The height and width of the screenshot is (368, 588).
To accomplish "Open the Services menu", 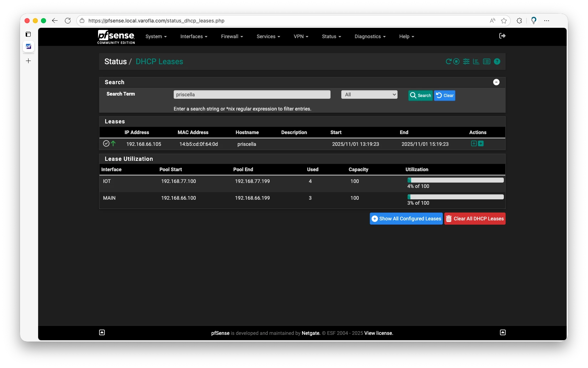I will (x=268, y=36).
